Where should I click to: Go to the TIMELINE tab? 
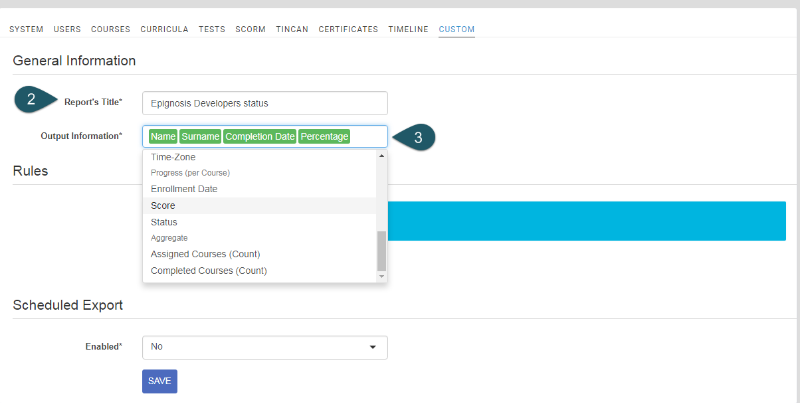pyautogui.click(x=408, y=29)
